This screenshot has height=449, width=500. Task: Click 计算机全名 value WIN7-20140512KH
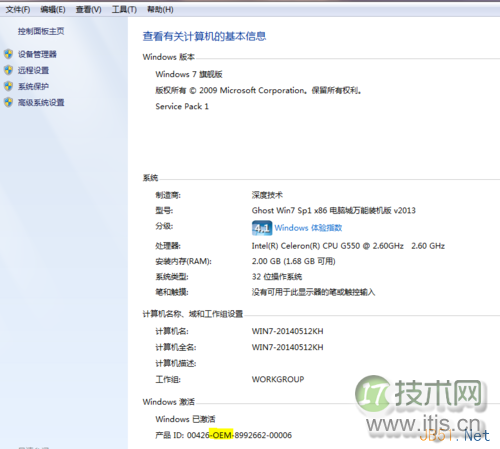(x=288, y=347)
